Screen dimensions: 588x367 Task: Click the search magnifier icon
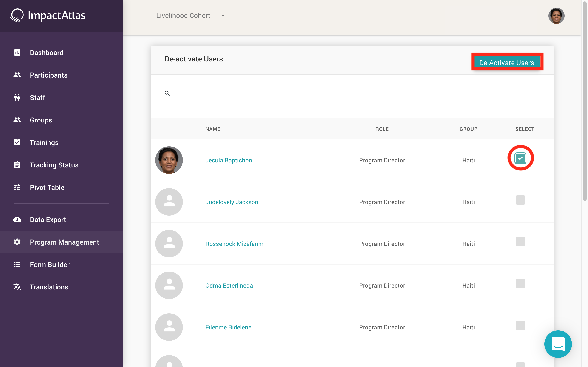(167, 93)
